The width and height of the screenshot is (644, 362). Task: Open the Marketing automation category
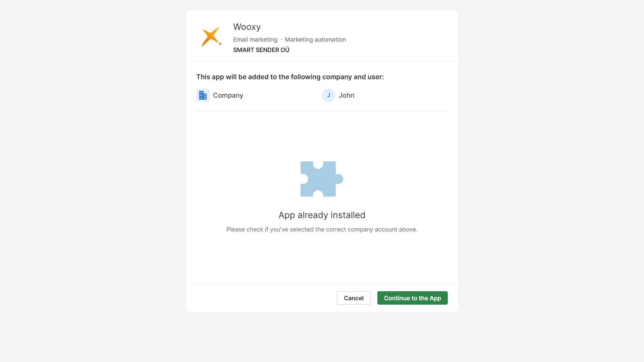click(315, 40)
